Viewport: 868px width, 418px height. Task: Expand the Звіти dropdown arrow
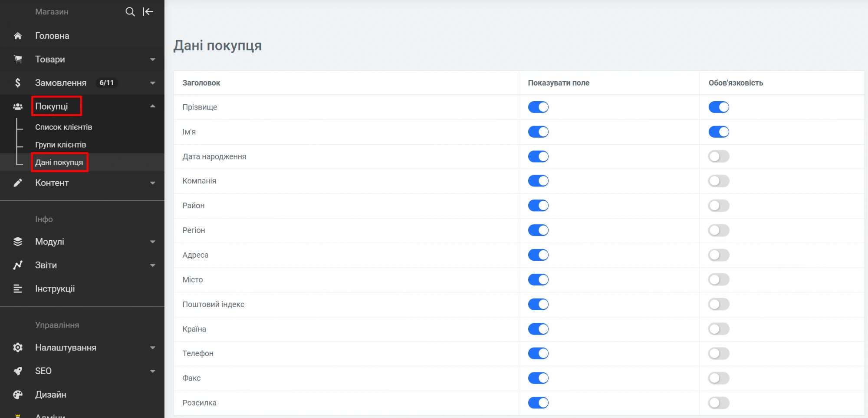click(152, 265)
